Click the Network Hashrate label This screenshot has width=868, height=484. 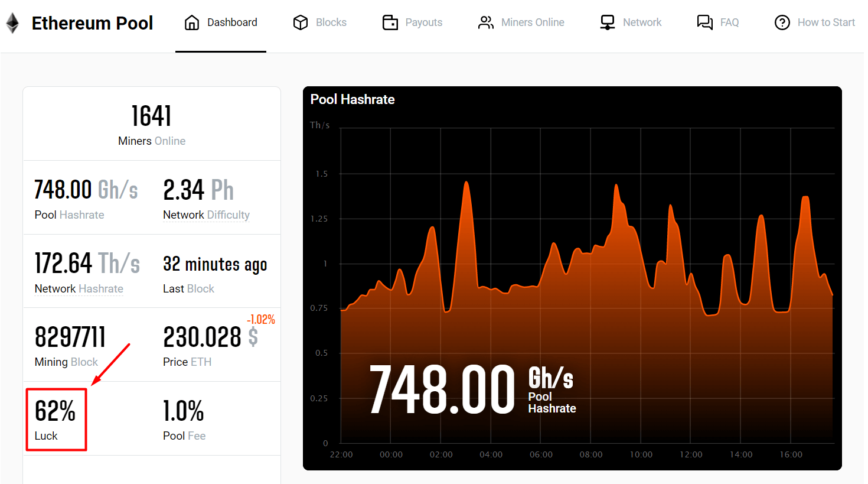79,288
